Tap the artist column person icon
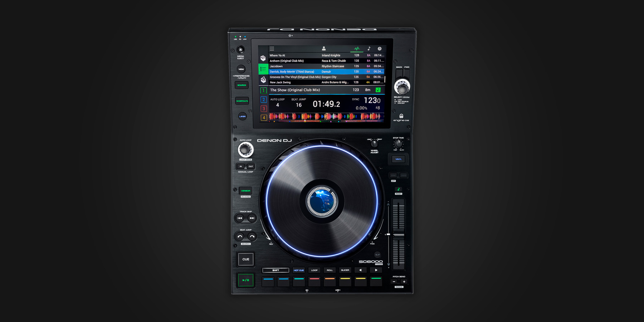This screenshot has height=322, width=644. (324, 49)
